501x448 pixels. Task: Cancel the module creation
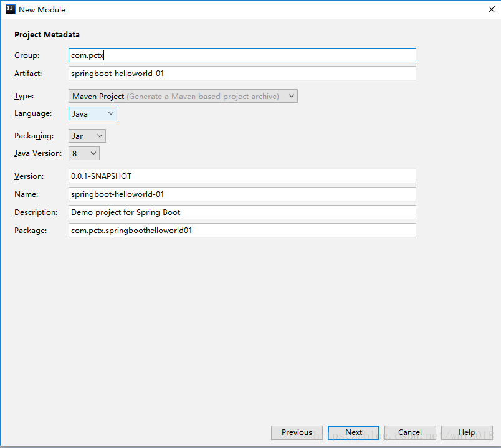(410, 432)
